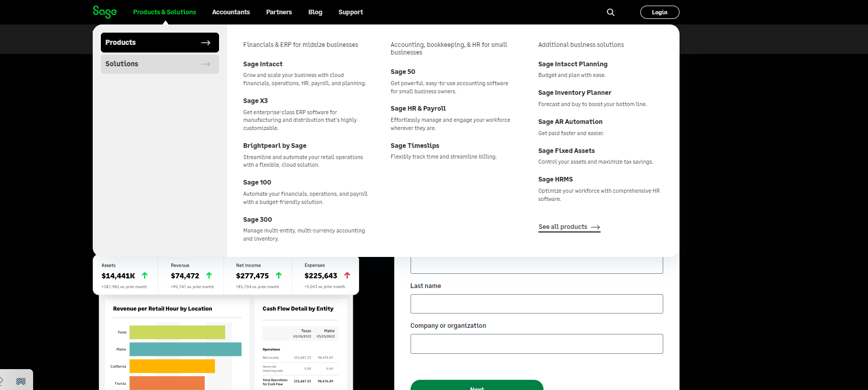Click the $14,441K Assets value

[118, 276]
